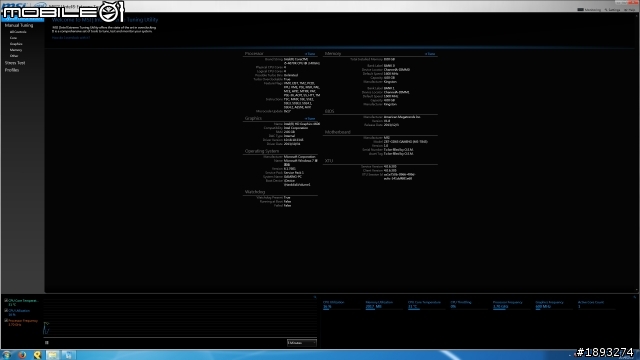Click the Tune link next to Processor
Image resolution: width=640 pixels, height=360 pixels.
(x=310, y=54)
